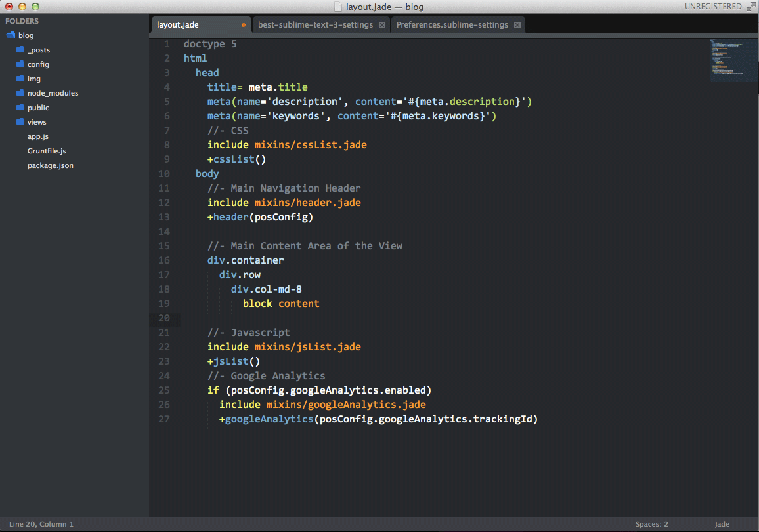Click the unsaved dot on layout.jade tab
Image resolution: width=759 pixels, height=532 pixels.
pyautogui.click(x=244, y=25)
